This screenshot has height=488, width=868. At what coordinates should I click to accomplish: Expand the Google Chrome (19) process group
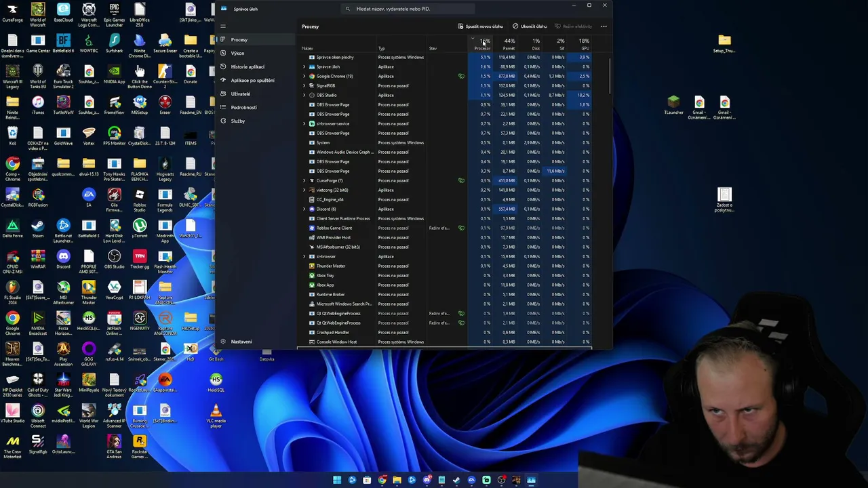coord(304,76)
